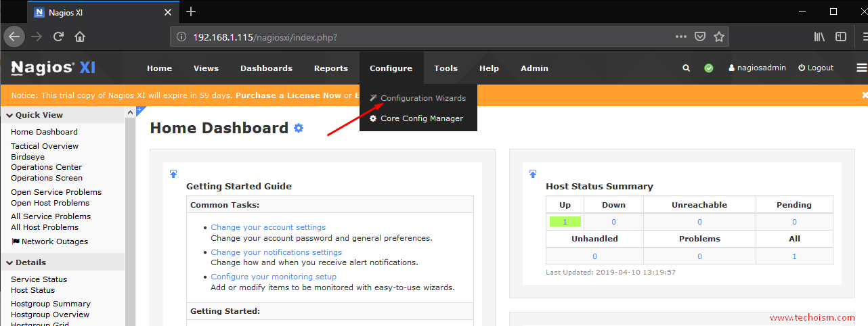Click the Pocket save icon

701,37
